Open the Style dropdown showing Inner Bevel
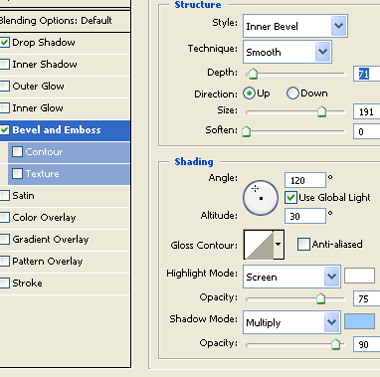The height and width of the screenshot is (377, 380). click(x=295, y=26)
